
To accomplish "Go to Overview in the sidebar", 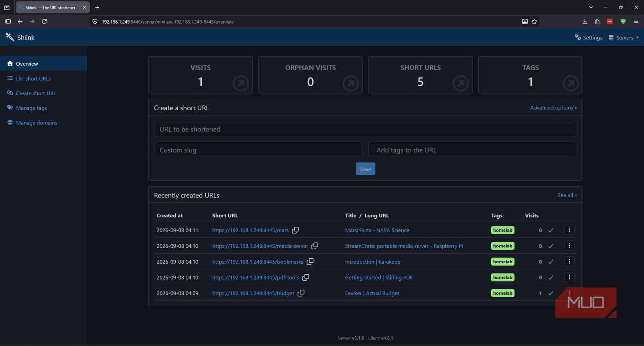I will pos(43,63).
